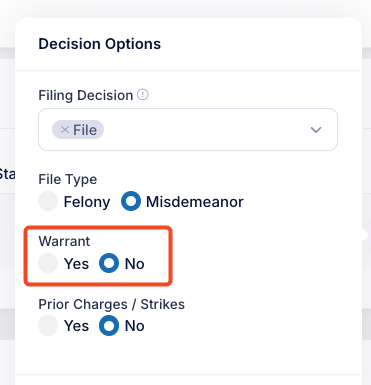Click the Misdemeanor text label
Screen dimensions: 371x385
195,202
